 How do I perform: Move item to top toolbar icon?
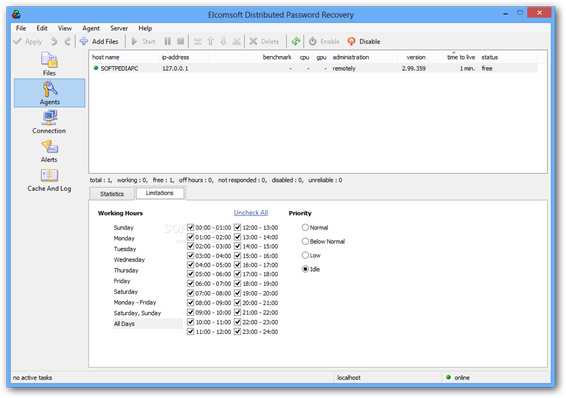coord(197,41)
